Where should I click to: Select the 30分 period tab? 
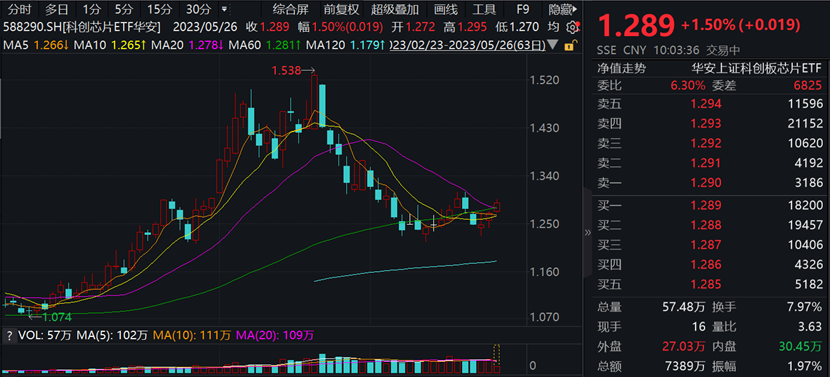click(x=199, y=9)
